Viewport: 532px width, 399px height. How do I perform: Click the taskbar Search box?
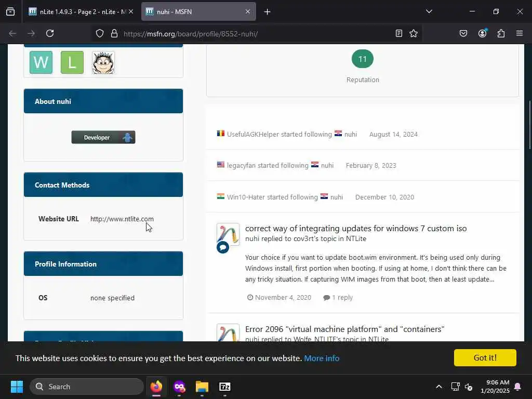(87, 387)
